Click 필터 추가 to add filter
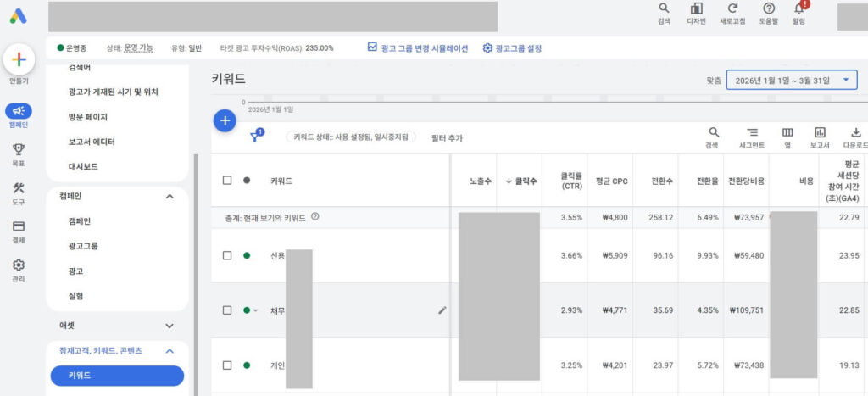 447,138
